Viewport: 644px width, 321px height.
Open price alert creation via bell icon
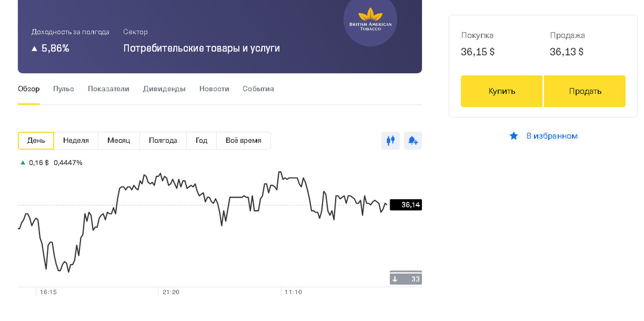point(413,140)
